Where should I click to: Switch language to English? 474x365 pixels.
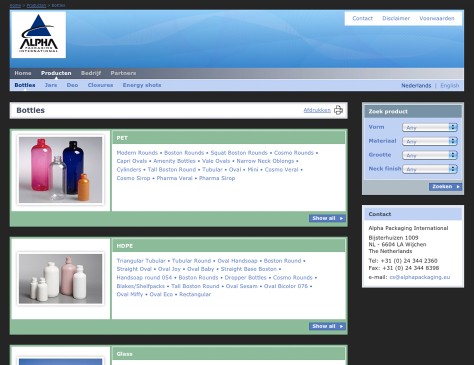point(450,86)
